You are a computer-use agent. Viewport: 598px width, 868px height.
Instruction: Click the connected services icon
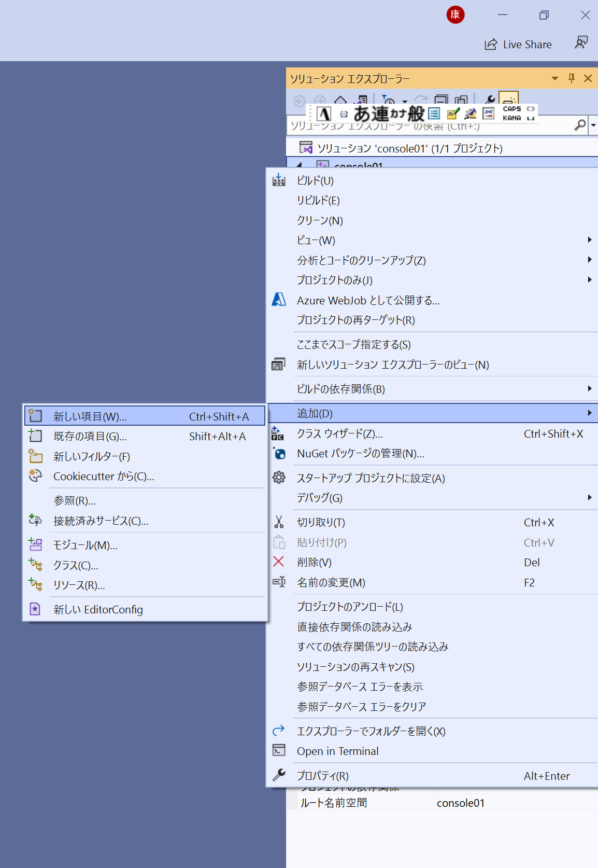coord(35,520)
